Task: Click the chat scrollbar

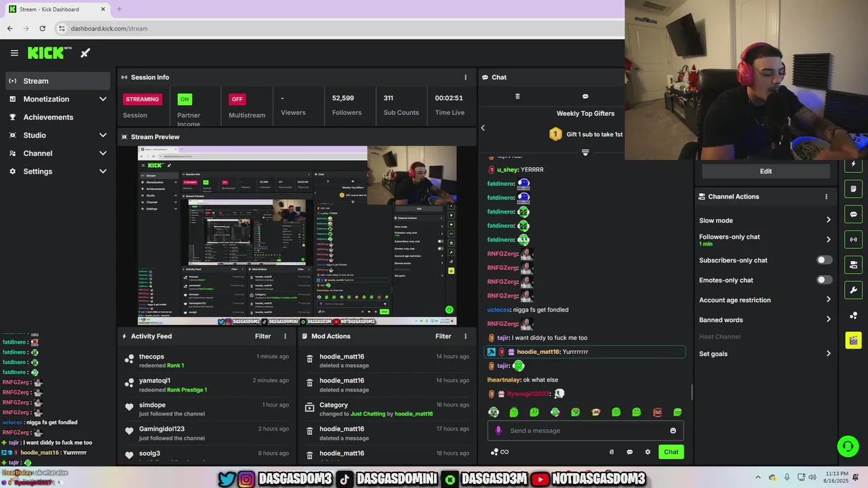Action: pyautogui.click(x=692, y=392)
